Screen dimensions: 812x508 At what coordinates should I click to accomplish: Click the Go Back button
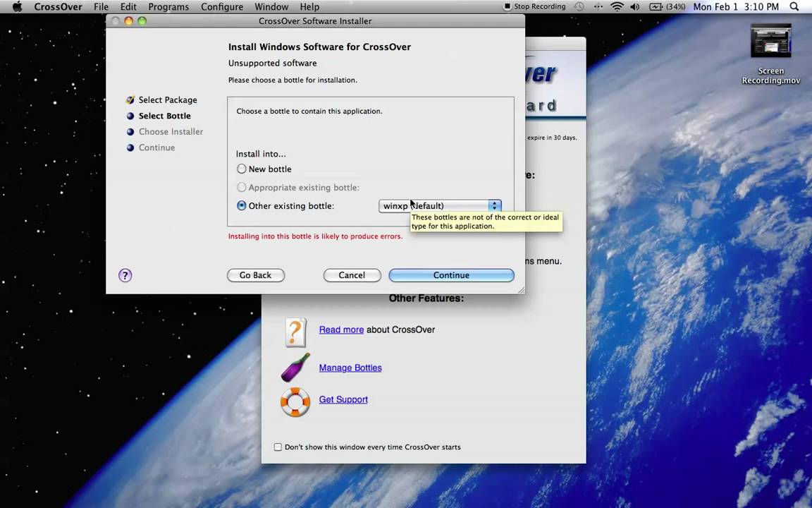[255, 275]
